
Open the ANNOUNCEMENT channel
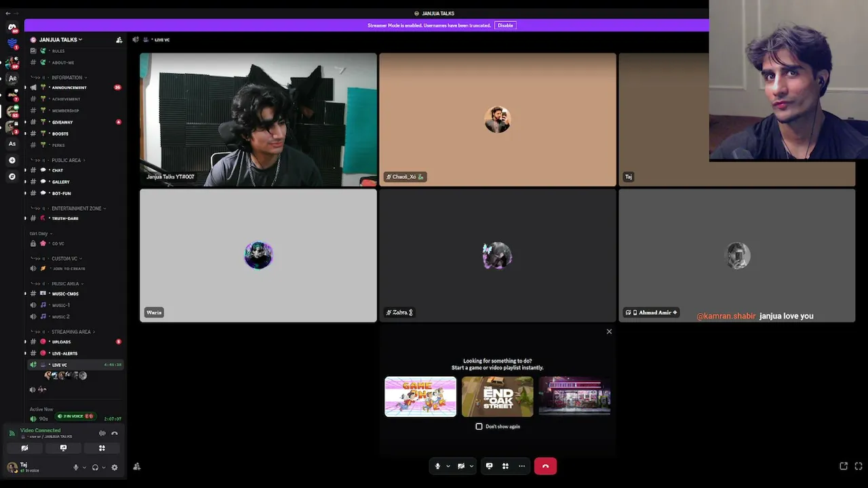(76, 87)
